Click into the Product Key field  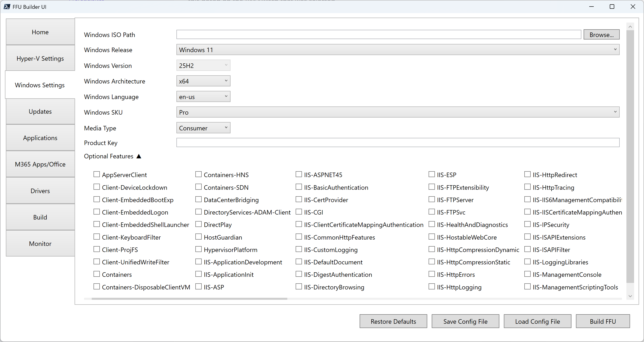click(397, 142)
